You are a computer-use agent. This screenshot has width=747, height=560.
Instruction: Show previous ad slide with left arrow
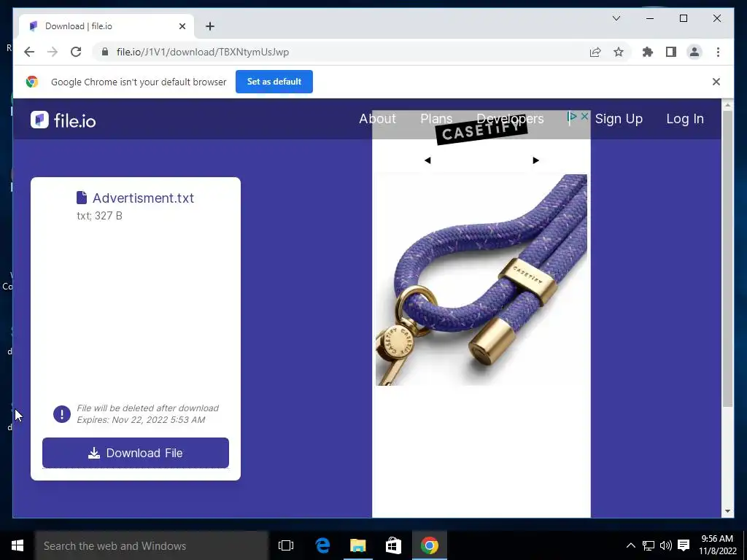coord(427,160)
